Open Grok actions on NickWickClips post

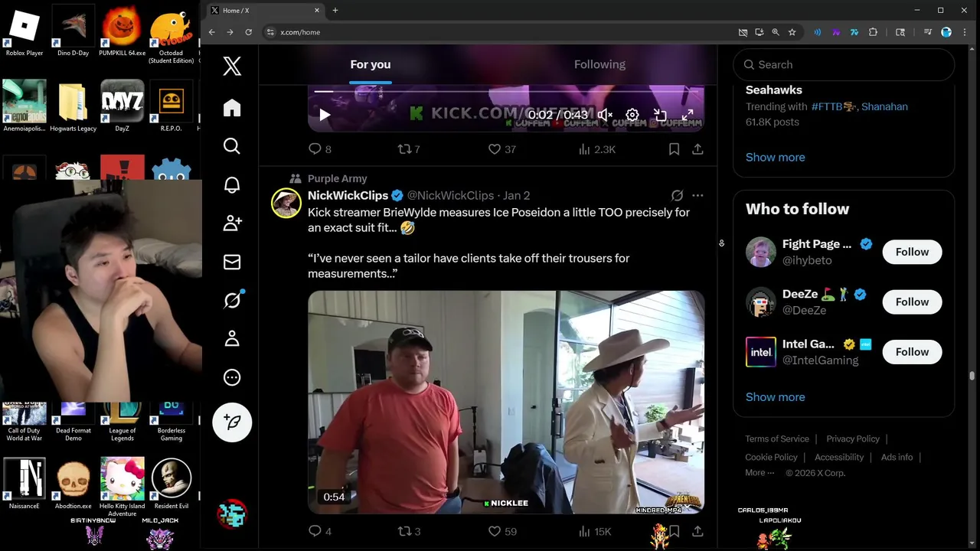pos(677,196)
